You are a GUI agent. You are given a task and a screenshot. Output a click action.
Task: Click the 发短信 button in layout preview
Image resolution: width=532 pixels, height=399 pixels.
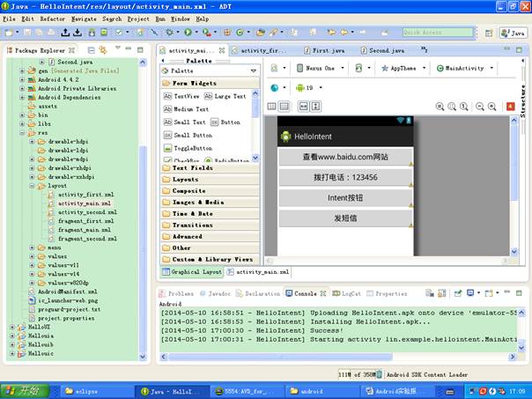[x=345, y=218]
